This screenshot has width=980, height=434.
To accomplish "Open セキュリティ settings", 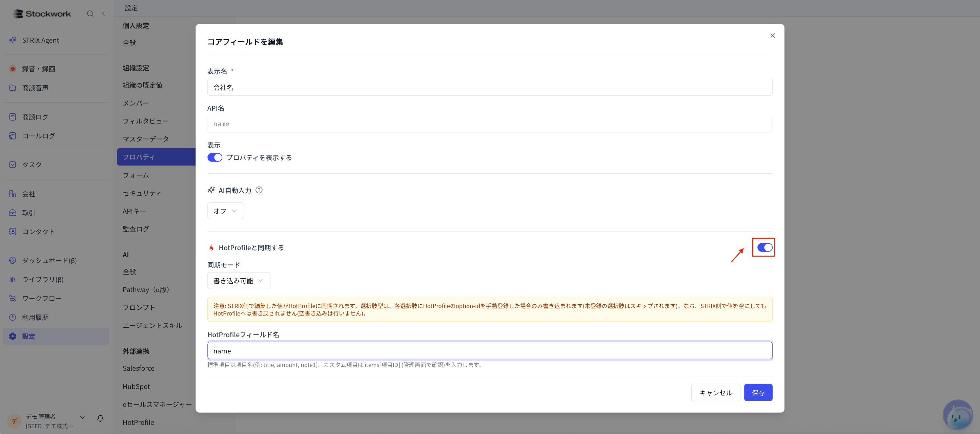I will [x=142, y=193].
